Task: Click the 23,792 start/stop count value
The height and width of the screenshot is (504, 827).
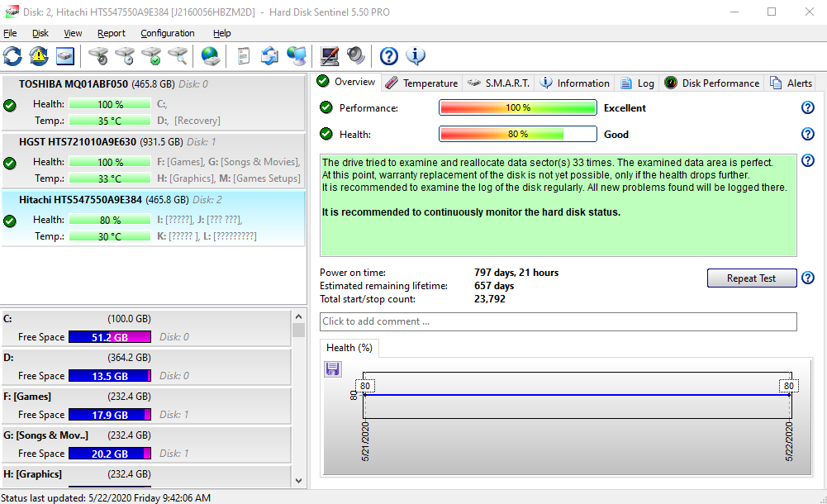Action: 489,299
